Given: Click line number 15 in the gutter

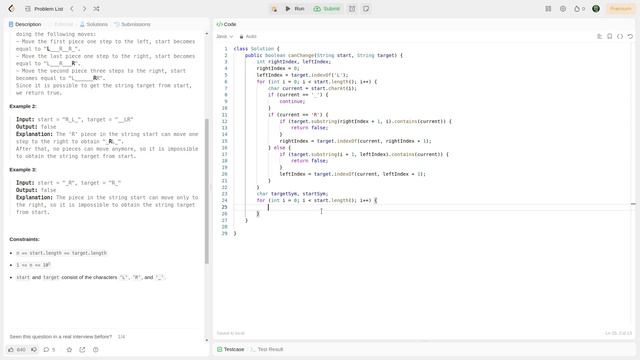Looking at the screenshot, I should [x=224, y=141].
